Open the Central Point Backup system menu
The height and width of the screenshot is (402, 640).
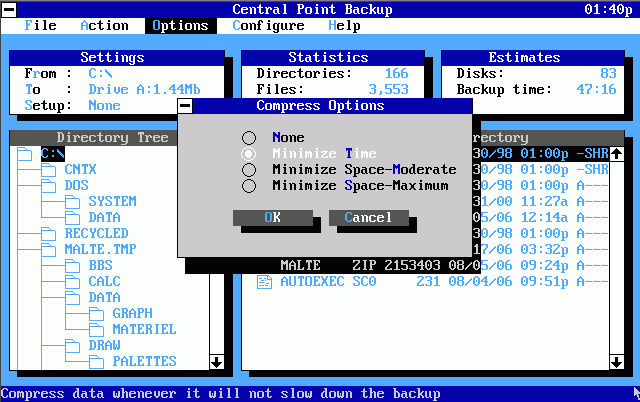point(9,9)
